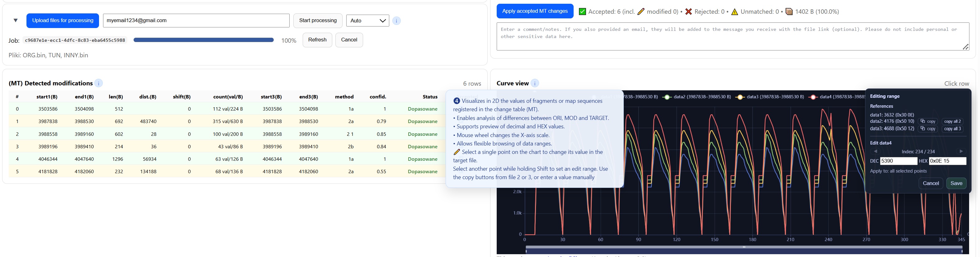The height and width of the screenshot is (257, 980).
Task: Toggle data4 series in chart legend
Action: [x=836, y=97]
